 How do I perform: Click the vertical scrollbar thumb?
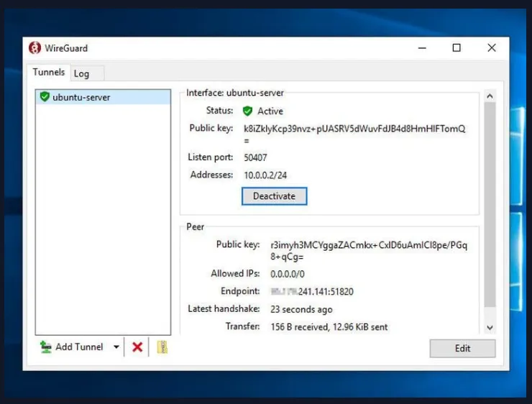tap(490, 205)
